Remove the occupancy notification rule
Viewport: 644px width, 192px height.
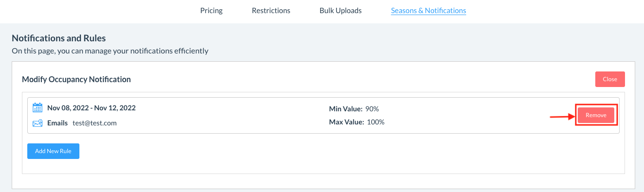pos(596,115)
